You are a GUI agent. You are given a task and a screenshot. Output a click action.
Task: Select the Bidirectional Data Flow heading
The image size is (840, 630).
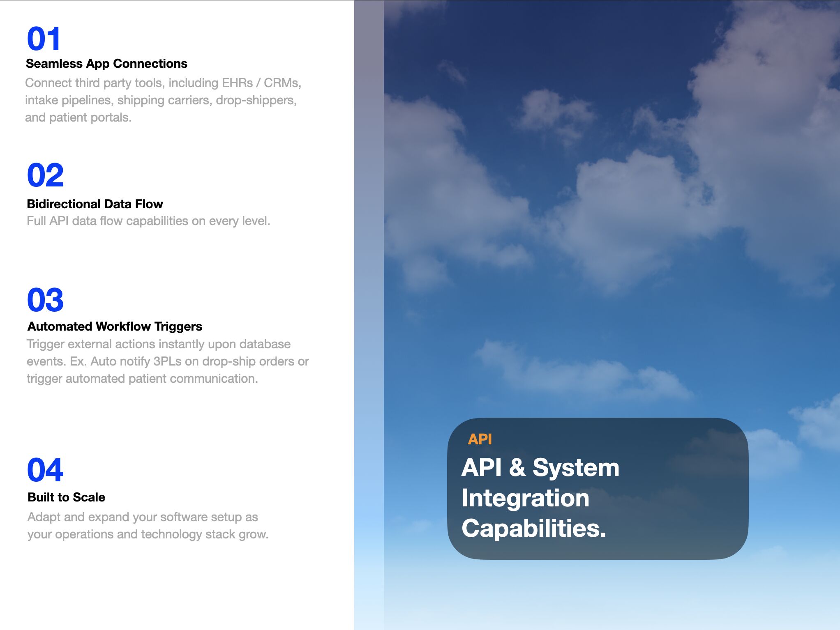tap(95, 204)
